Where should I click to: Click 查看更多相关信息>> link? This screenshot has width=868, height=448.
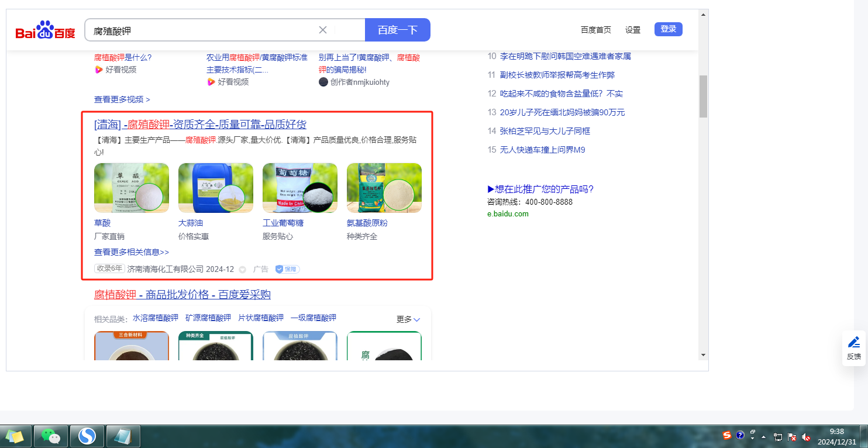click(132, 252)
